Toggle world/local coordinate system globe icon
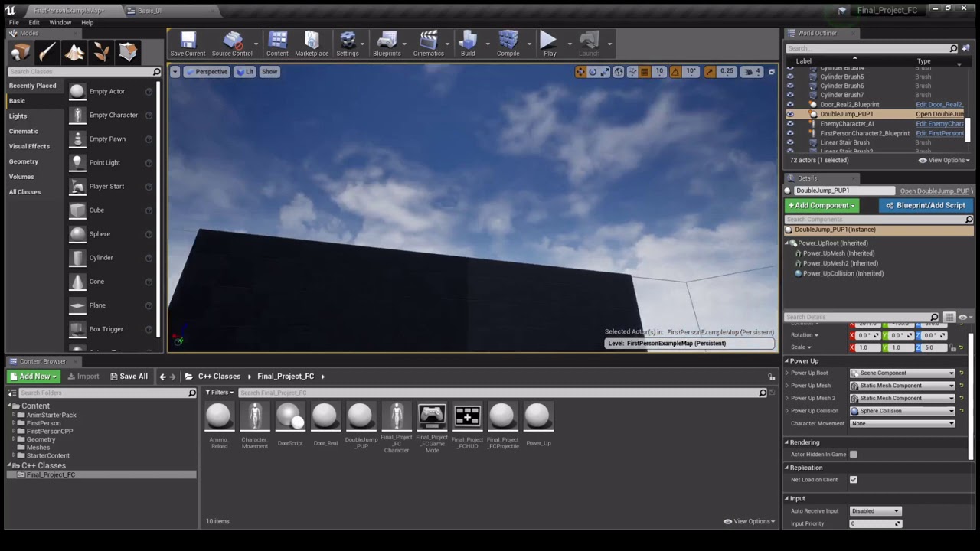 tap(619, 72)
